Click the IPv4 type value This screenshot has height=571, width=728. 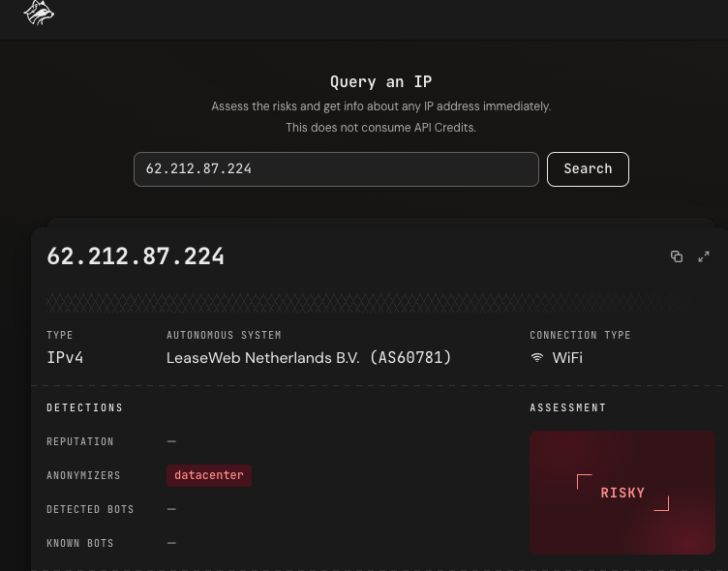pos(65,358)
